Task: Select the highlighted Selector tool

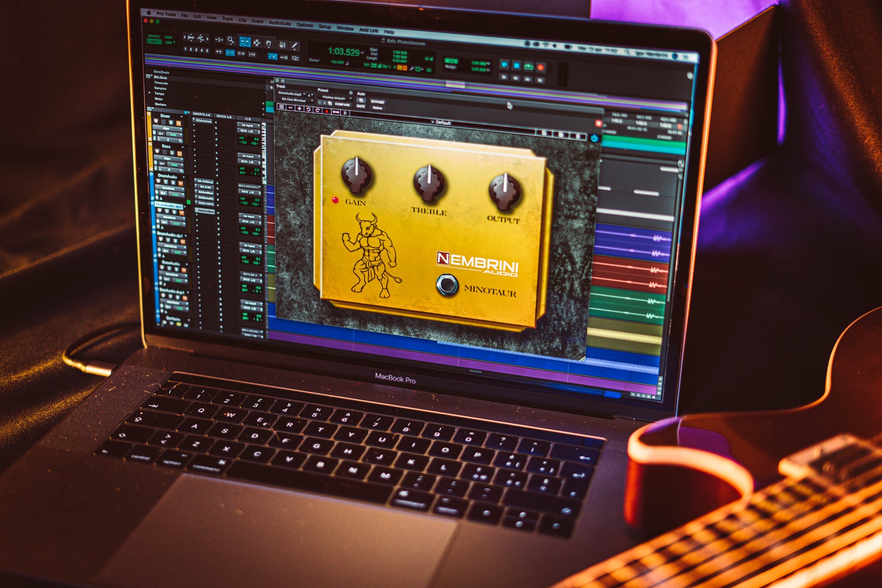Action: pos(244,42)
